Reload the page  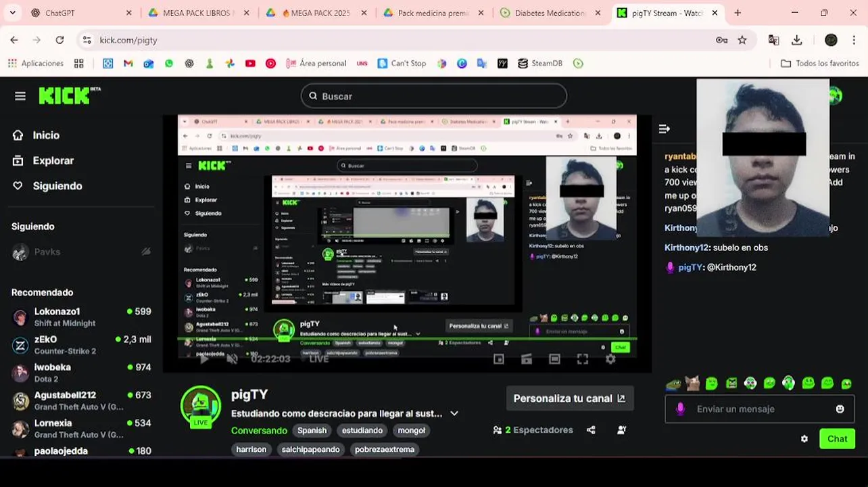pyautogui.click(x=59, y=40)
